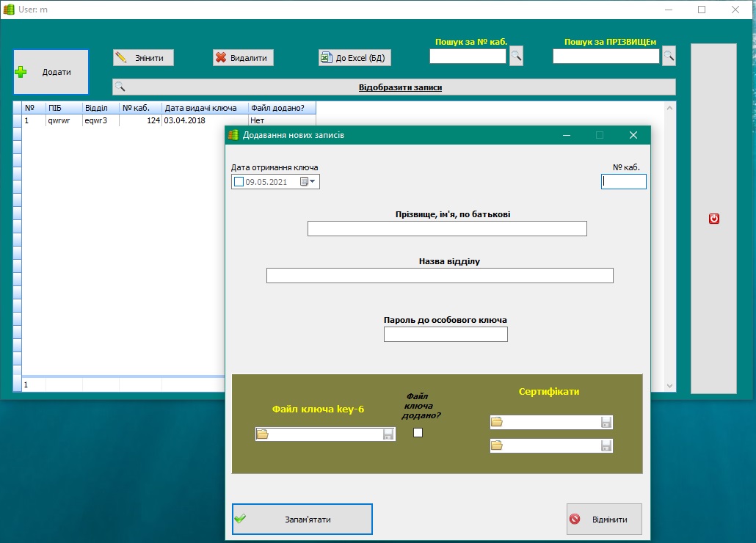Click the Відділ column header
The width and height of the screenshot is (756, 543).
pyautogui.click(x=101, y=108)
